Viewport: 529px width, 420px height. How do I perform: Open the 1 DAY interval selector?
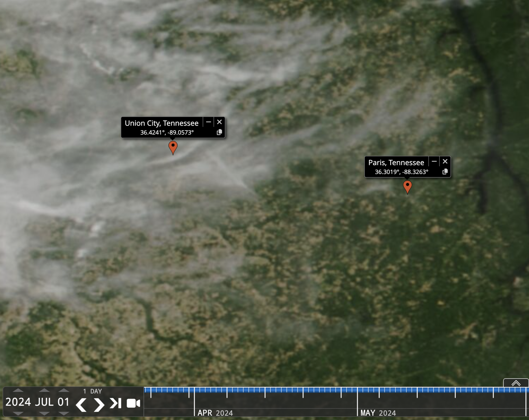point(93,391)
